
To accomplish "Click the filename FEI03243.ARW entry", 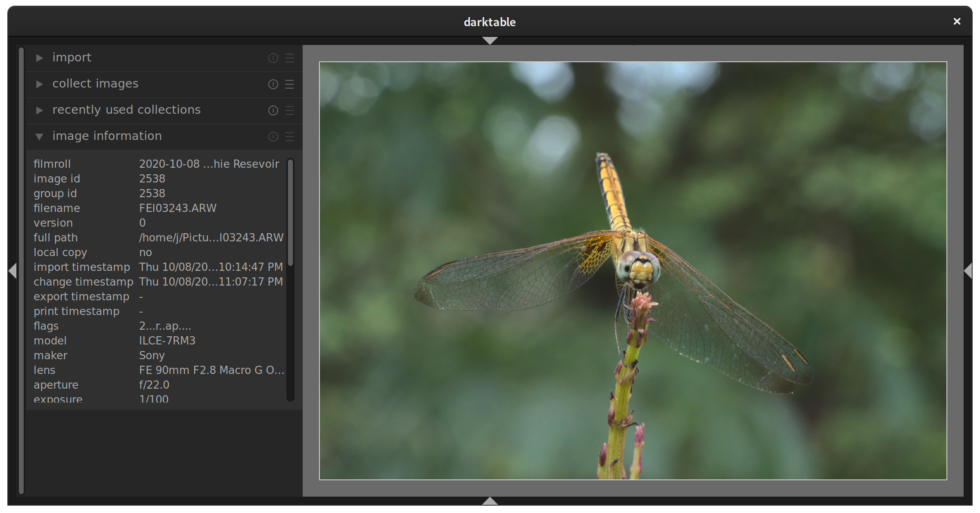I will point(178,208).
